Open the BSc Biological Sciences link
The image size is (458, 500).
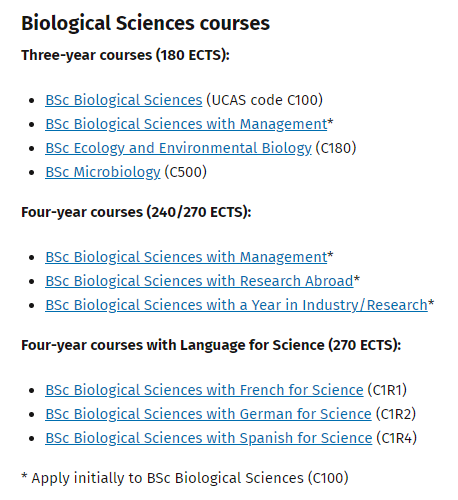(x=124, y=100)
